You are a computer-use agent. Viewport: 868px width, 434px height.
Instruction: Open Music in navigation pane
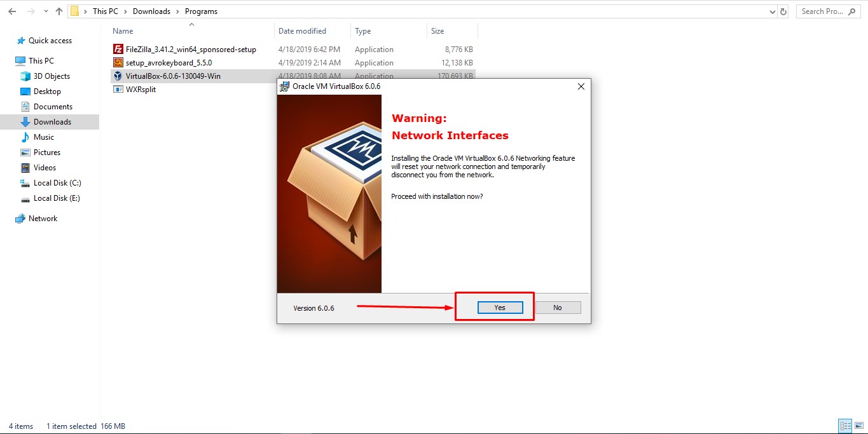[44, 137]
